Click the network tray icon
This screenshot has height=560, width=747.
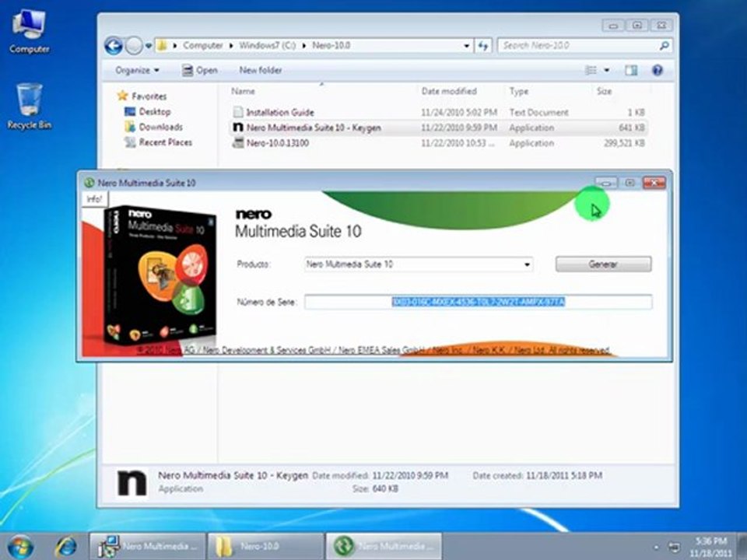point(675,547)
